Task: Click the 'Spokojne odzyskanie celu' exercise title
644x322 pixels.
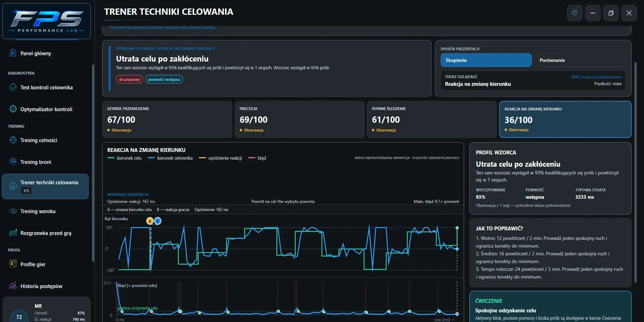Action: click(505, 311)
